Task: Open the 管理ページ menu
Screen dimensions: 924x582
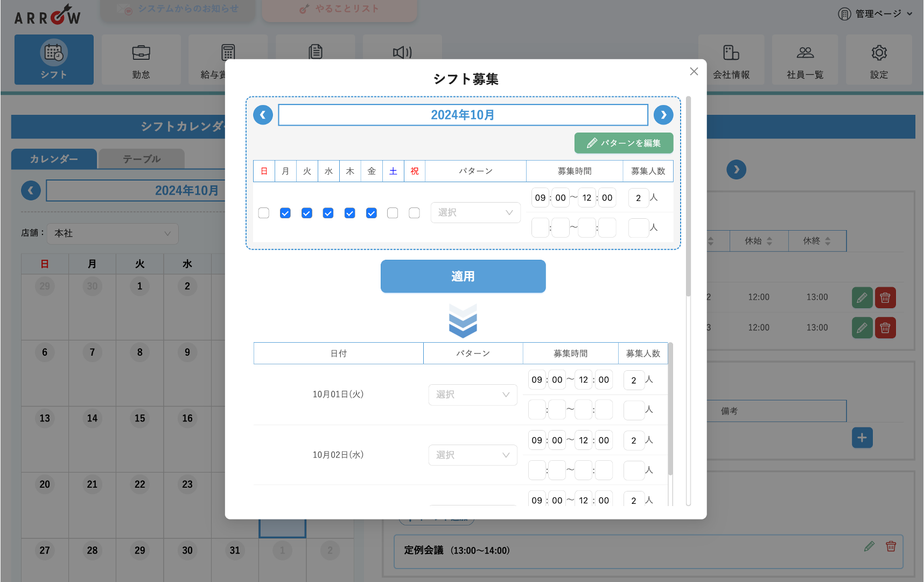Action: pyautogui.click(x=876, y=13)
